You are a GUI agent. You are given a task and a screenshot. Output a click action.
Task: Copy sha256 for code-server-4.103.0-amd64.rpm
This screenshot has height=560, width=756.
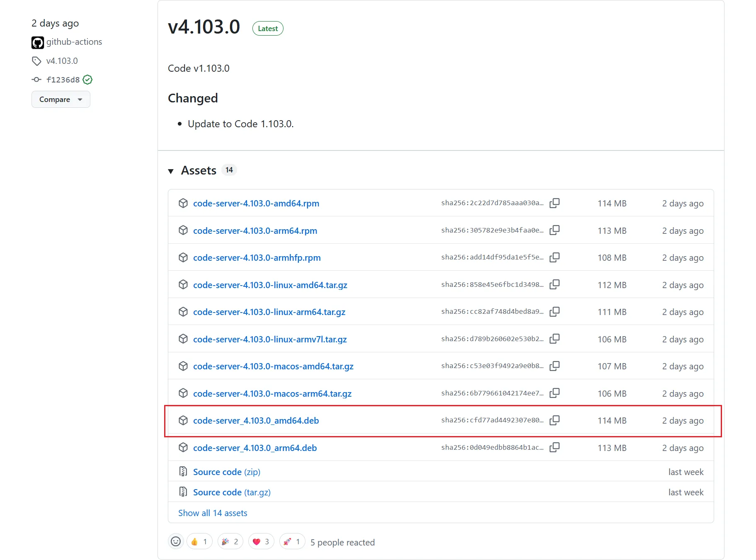555,203
